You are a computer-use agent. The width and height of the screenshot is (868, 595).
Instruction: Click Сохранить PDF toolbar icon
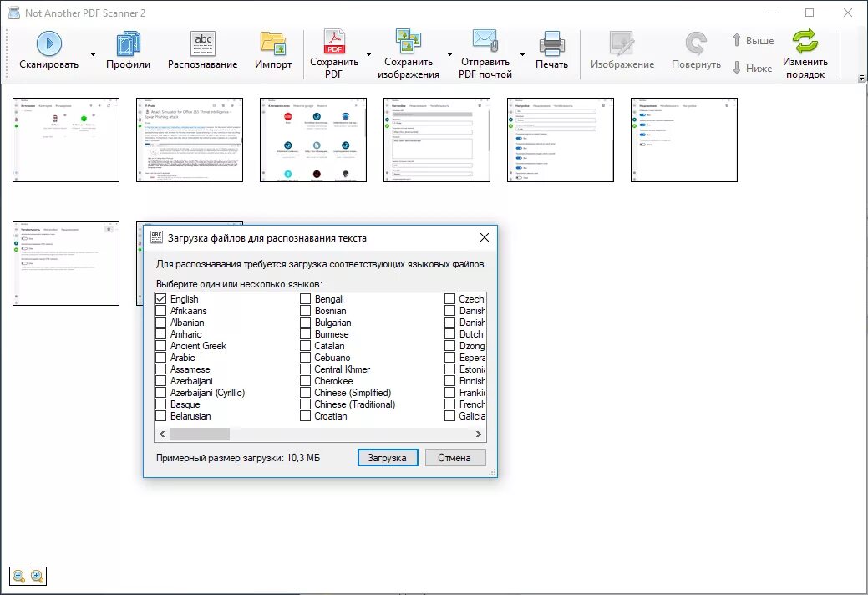point(334,42)
